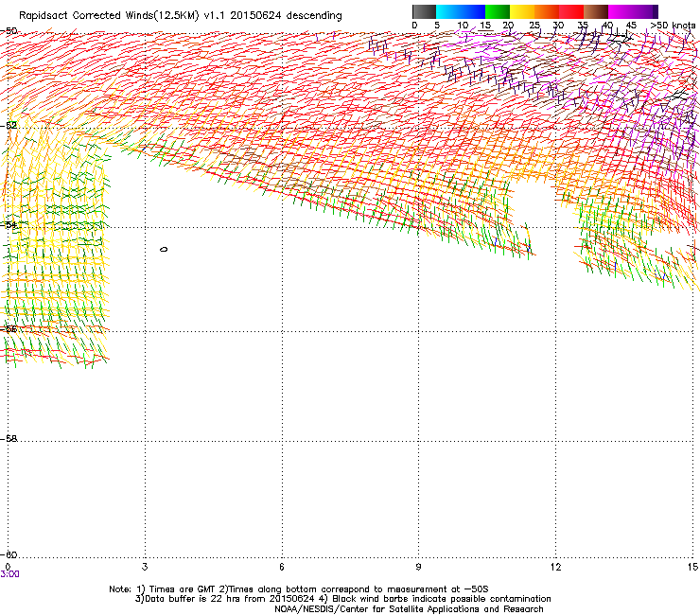Viewport: 700px width, 615px height.
Task: Click the gray 0-5 knots legend swatch
Action: [x=424, y=11]
